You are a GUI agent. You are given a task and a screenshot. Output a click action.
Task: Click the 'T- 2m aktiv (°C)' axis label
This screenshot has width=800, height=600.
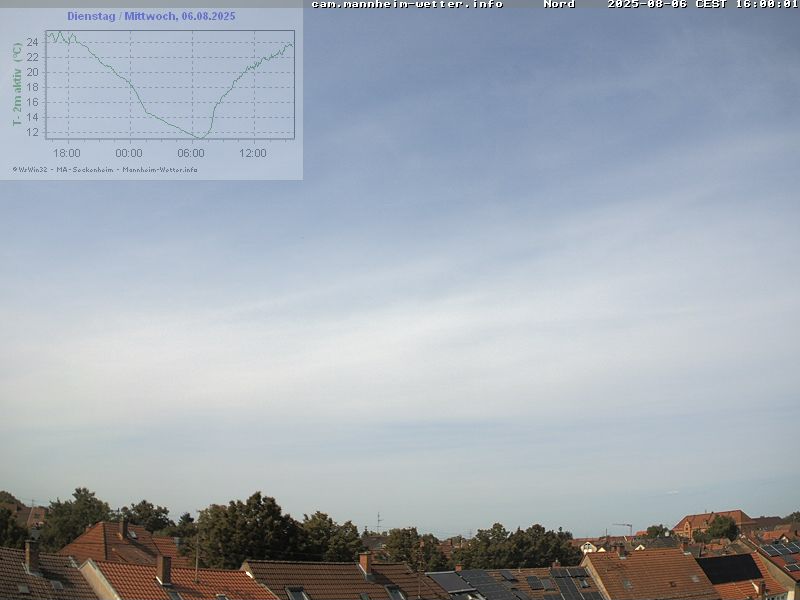pyautogui.click(x=17, y=84)
